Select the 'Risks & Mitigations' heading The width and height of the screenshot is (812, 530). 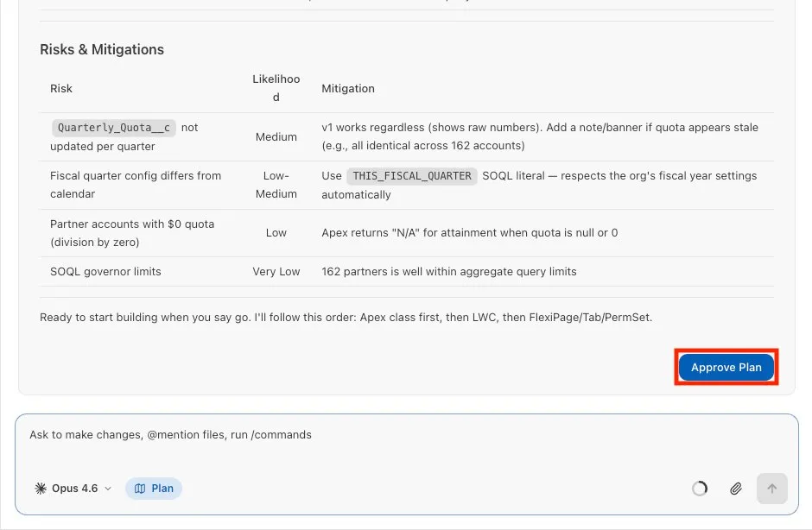click(x=102, y=50)
